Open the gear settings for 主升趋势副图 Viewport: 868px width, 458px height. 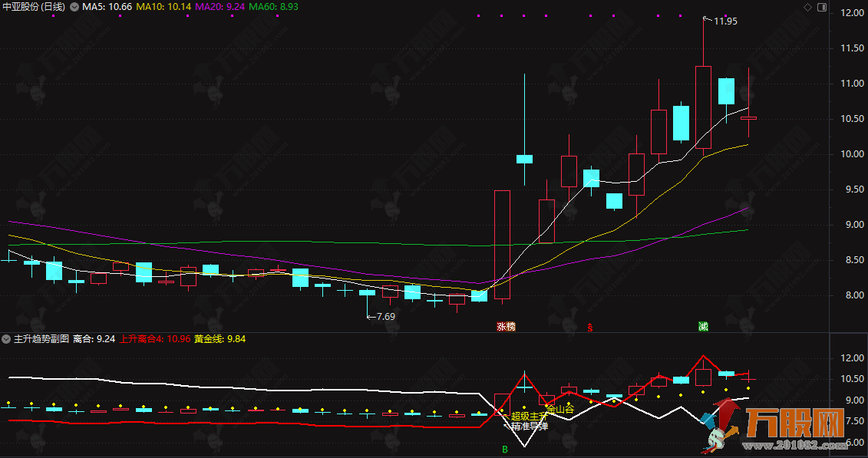click(x=7, y=338)
